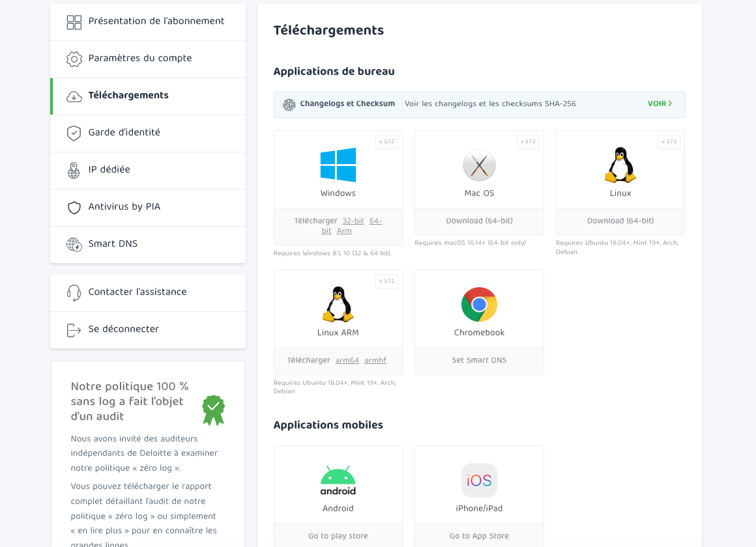Open Garde d'identité section
Screen dimensions: 756x547
pos(148,133)
